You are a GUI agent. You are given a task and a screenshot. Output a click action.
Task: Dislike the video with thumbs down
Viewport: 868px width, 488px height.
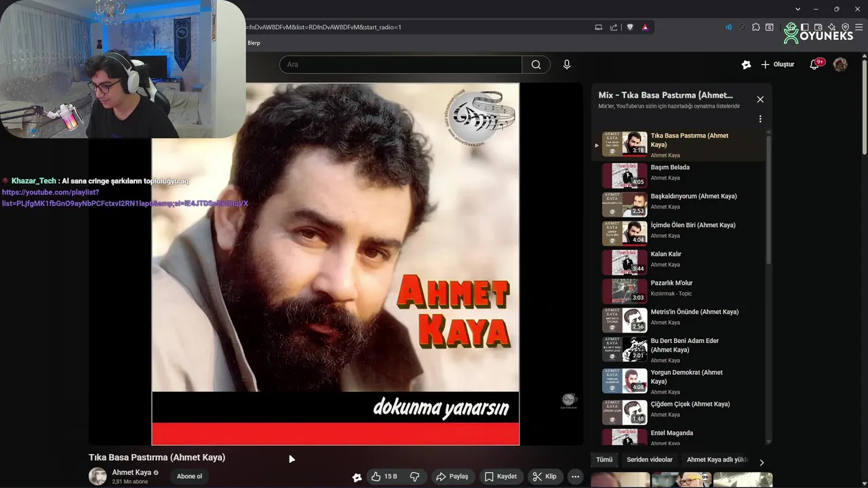point(414,476)
